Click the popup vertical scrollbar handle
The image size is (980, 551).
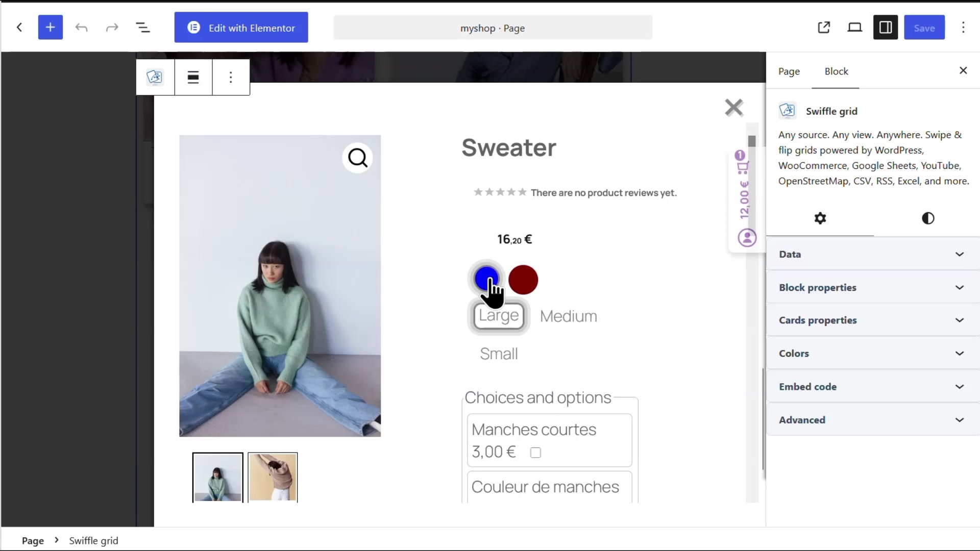pyautogui.click(x=752, y=141)
